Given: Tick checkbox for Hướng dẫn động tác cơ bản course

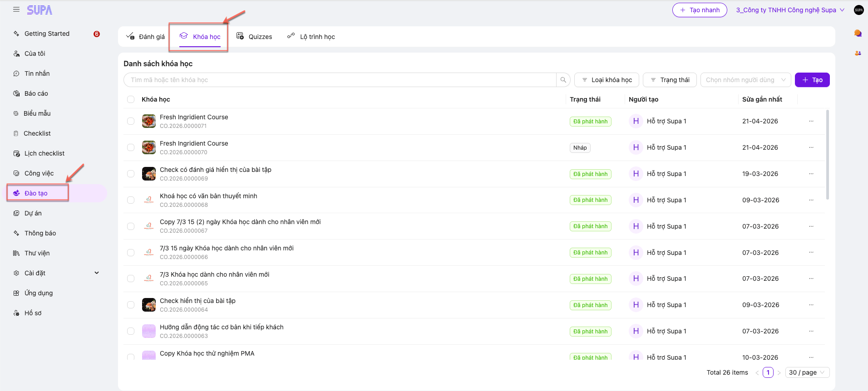Looking at the screenshot, I should click(x=131, y=331).
